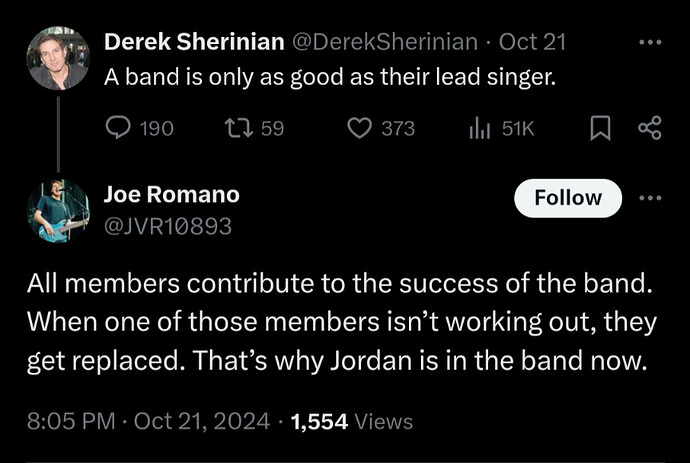The width and height of the screenshot is (690, 463).
Task: Open the Oct 21 tweet date link
Action: tap(532, 42)
